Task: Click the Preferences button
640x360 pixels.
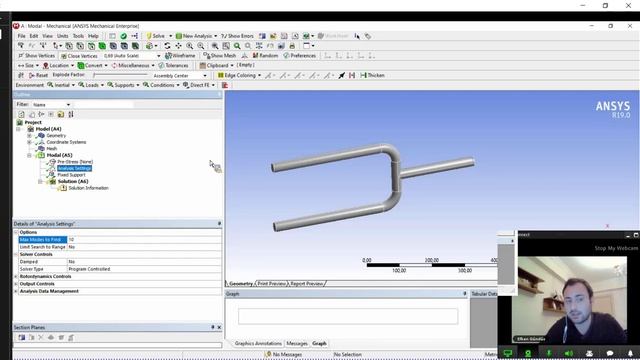Action: click(x=300, y=56)
